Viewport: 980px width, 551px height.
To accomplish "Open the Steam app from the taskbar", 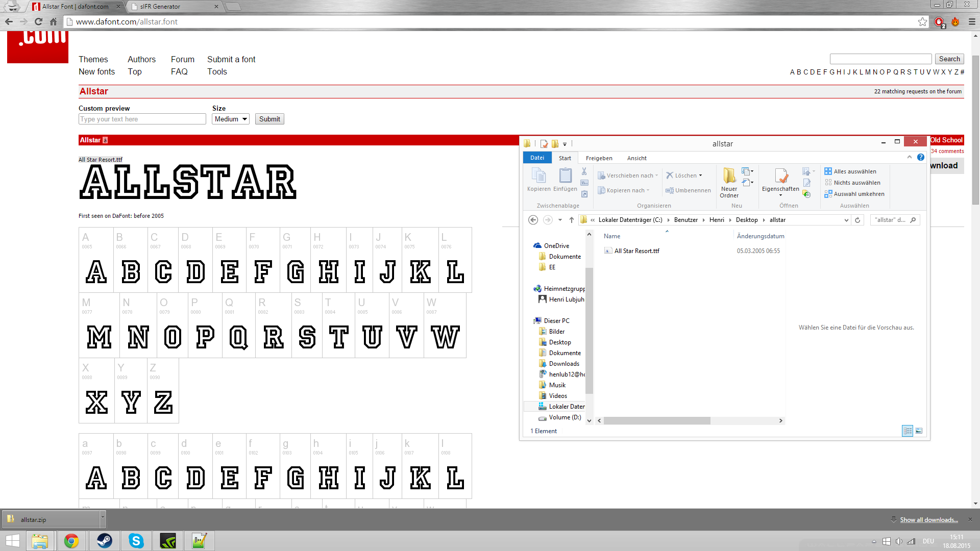I will (104, 541).
